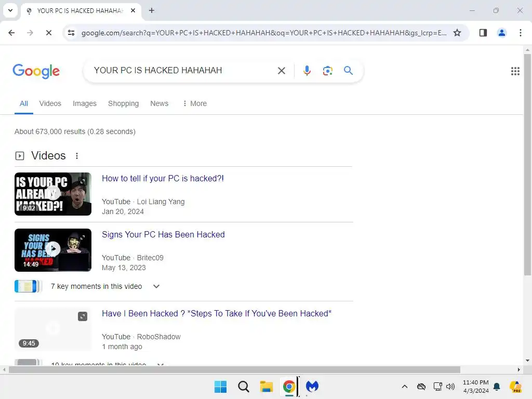This screenshot has width=532, height=399.
Task: Expand preview on RoboShadow video thumbnail
Action: 83,316
